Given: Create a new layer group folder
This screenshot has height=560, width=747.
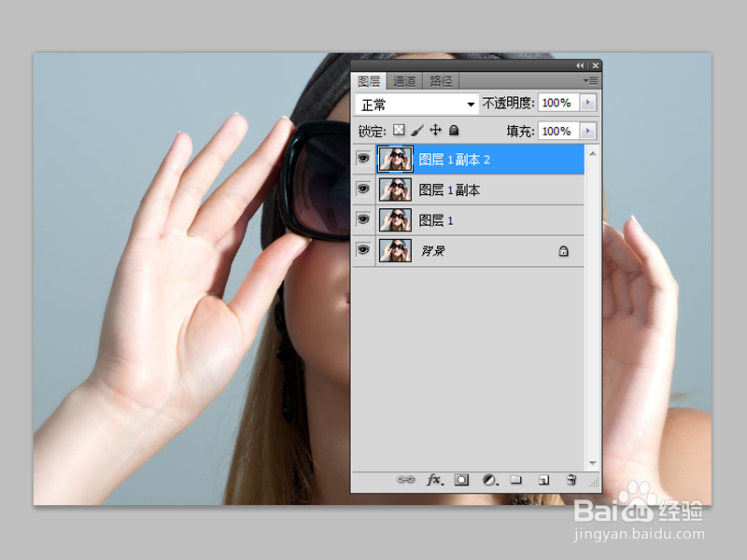Looking at the screenshot, I should (516, 480).
